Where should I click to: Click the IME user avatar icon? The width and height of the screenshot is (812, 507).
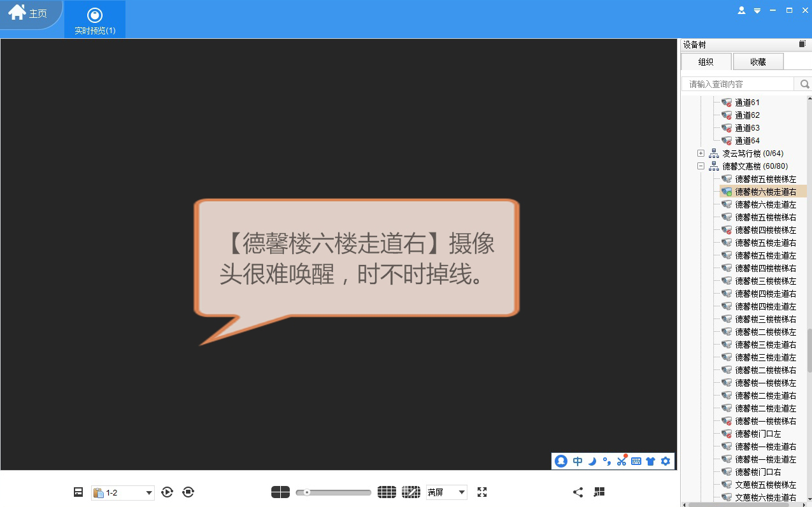click(561, 461)
